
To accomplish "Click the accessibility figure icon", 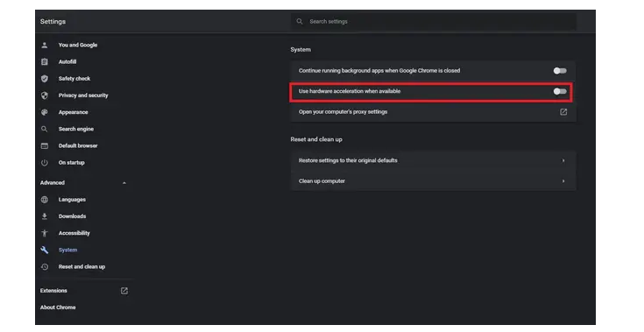I will [45, 234].
